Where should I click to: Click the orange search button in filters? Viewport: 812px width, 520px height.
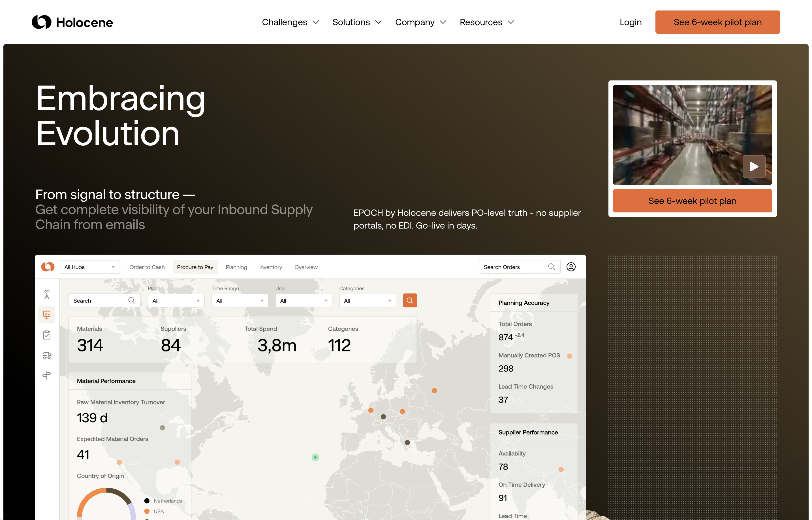pyautogui.click(x=410, y=301)
